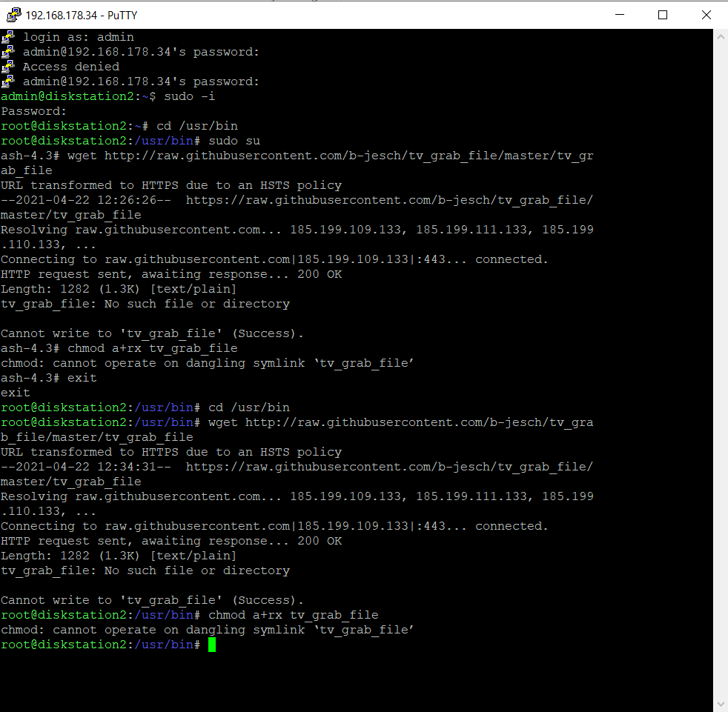Click the 'sudo su' command text
The width and height of the screenshot is (728, 712).
tap(234, 141)
